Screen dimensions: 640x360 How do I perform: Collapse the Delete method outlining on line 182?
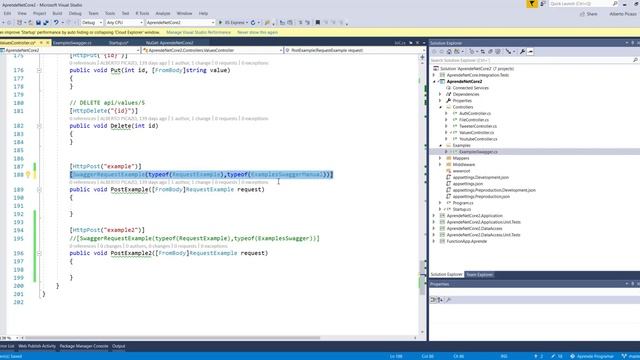pos(39,126)
